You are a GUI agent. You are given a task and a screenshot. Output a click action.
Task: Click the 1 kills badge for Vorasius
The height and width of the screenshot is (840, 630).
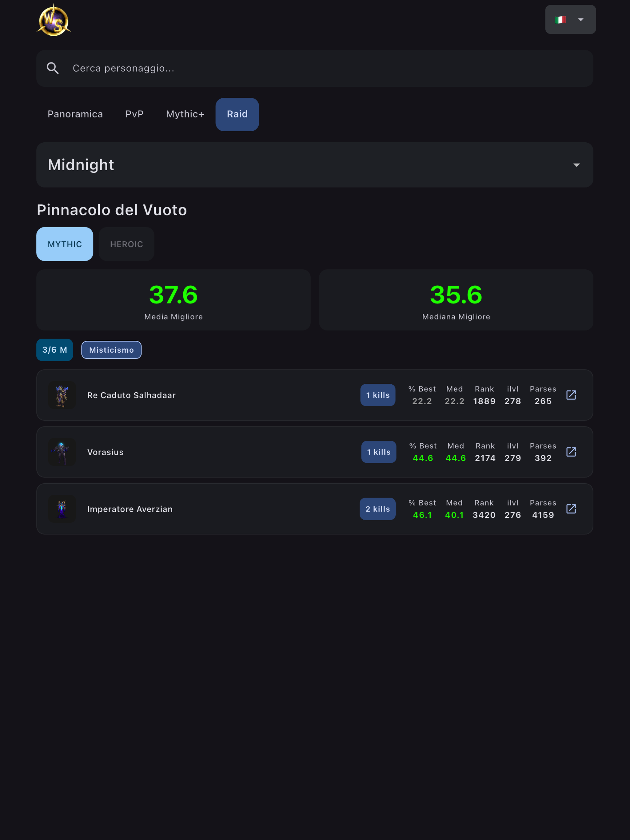pos(378,452)
